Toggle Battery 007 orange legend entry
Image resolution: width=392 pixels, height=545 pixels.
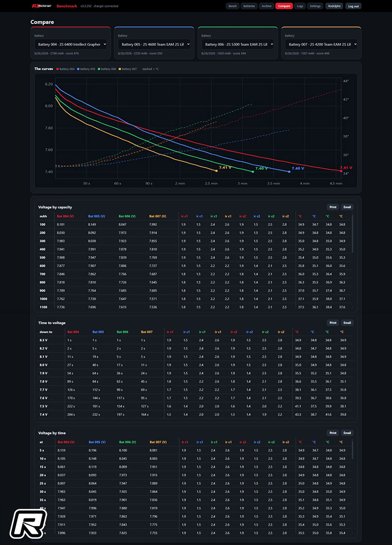[x=128, y=69]
